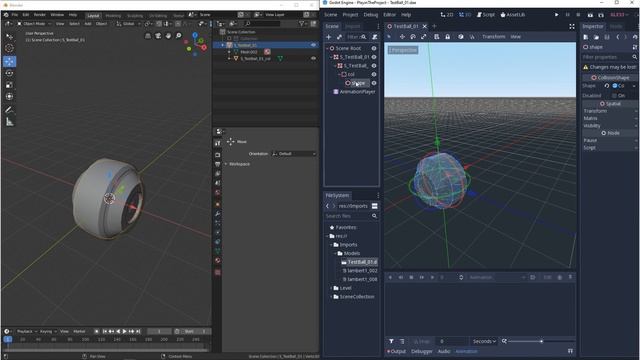Click Perspective label button in Godot viewport
The image size is (640, 360).
[x=403, y=50]
